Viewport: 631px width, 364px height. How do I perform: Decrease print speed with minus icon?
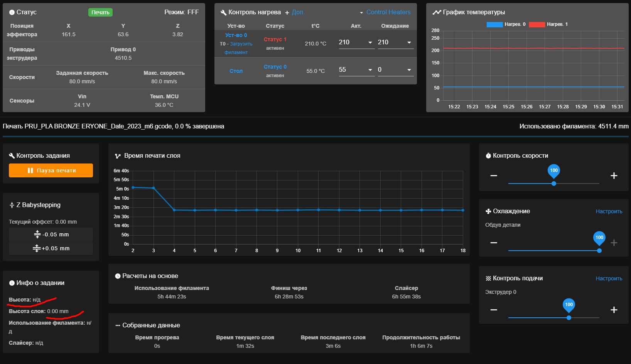494,176
